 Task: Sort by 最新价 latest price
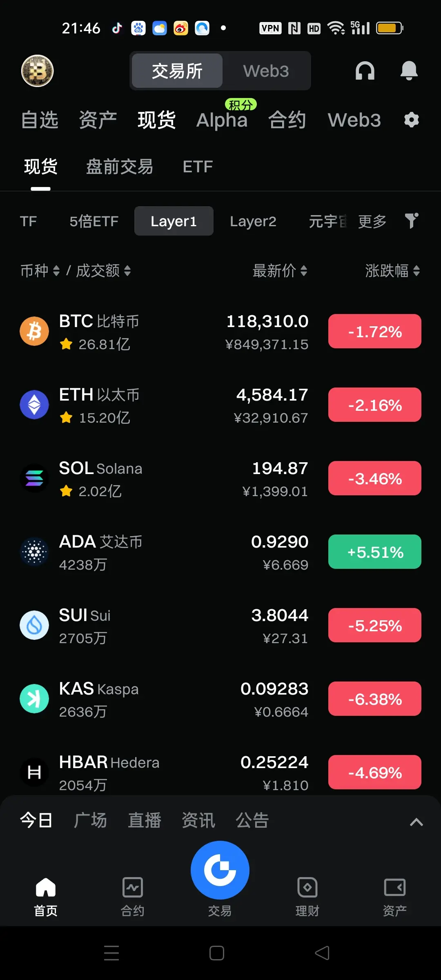(280, 270)
